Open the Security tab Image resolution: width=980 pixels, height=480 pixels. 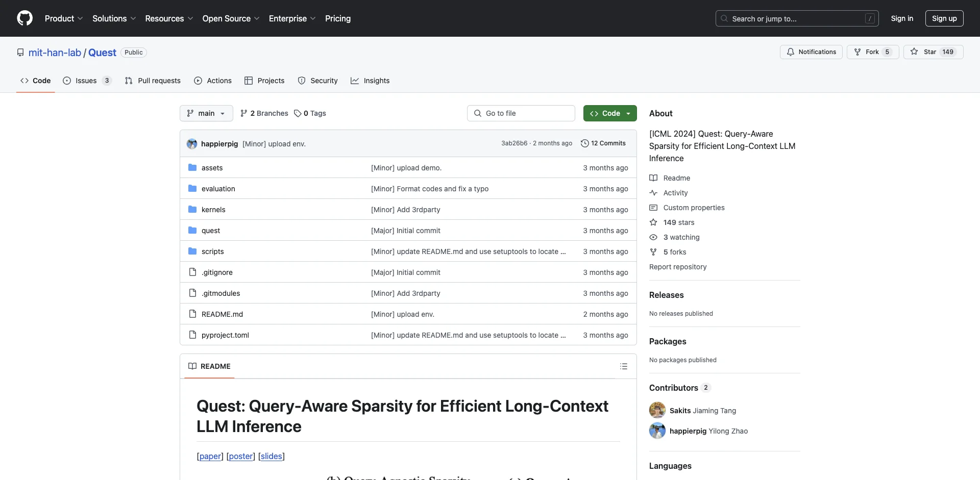(x=317, y=81)
